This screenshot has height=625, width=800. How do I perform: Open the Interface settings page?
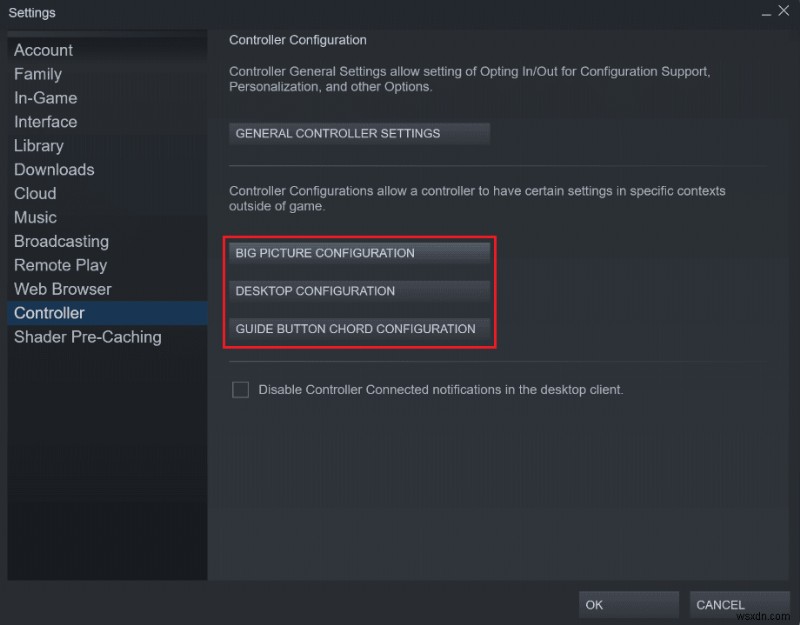[x=107, y=122]
